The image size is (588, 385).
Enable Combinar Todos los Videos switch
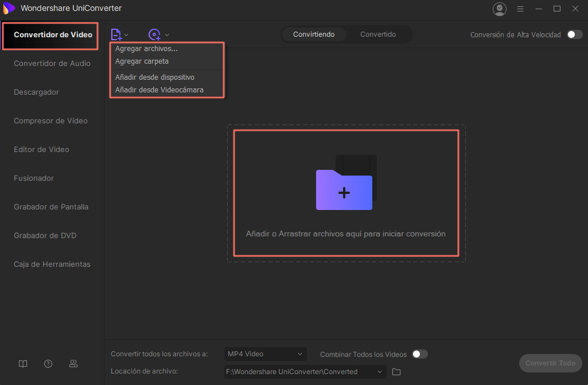[419, 354]
